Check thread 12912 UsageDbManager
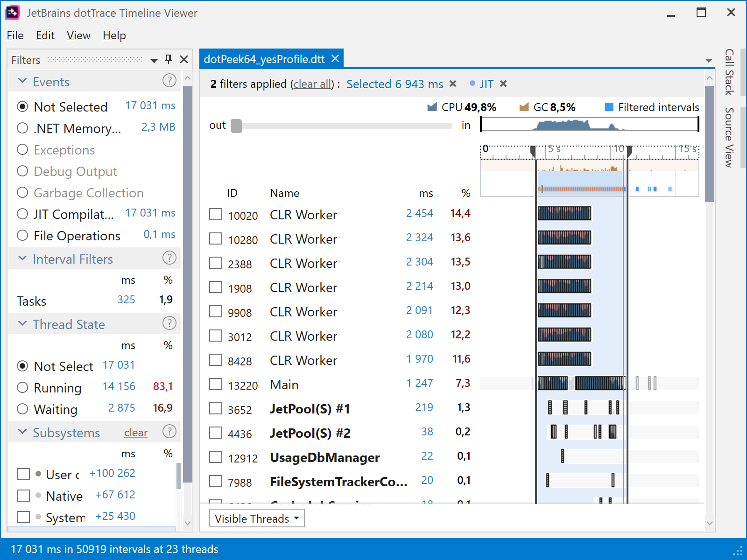 pyautogui.click(x=216, y=457)
